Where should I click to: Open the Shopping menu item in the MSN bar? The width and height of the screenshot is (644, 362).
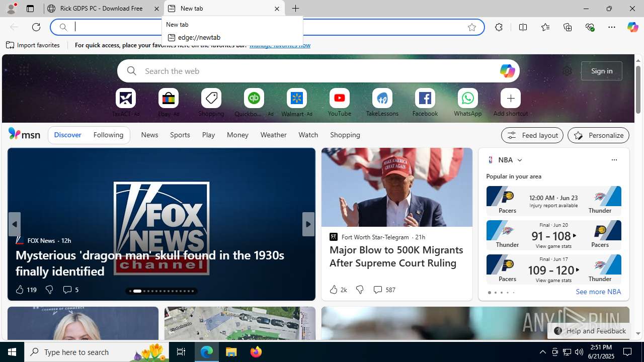tap(345, 135)
